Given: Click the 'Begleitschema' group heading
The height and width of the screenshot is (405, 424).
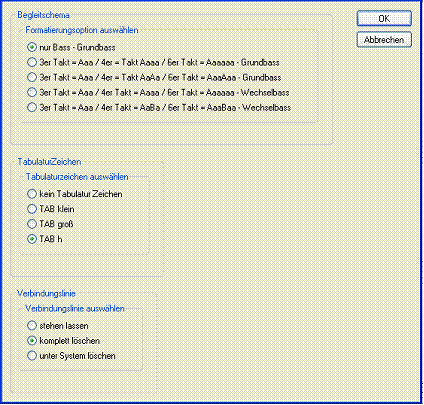Looking at the screenshot, I should 44,15.
